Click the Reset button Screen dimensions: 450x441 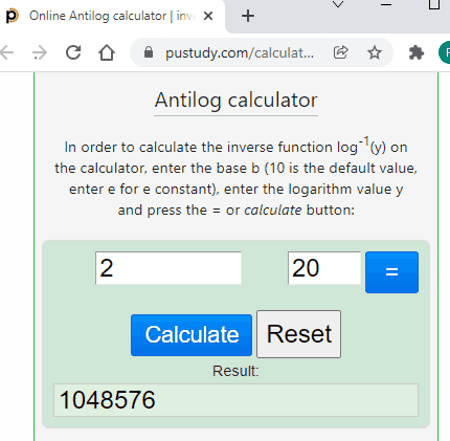pyautogui.click(x=299, y=334)
